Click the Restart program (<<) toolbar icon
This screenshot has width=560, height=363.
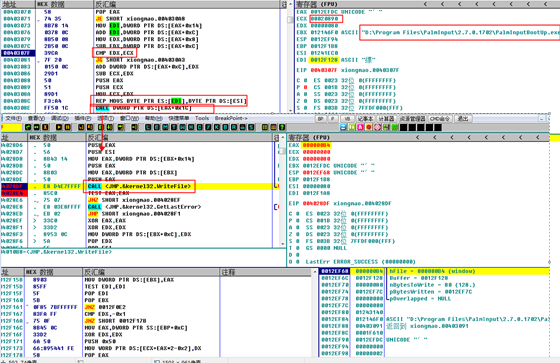(x=36, y=127)
